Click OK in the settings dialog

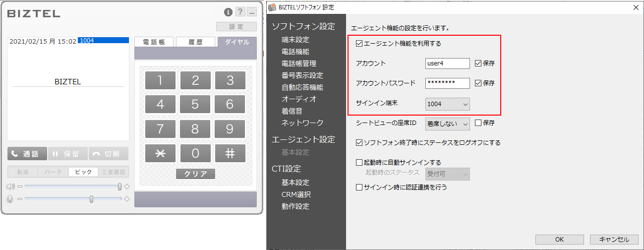click(x=559, y=240)
